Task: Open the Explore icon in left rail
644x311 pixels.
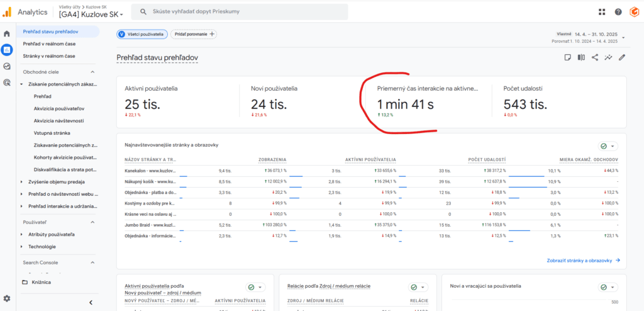Action: [6, 66]
